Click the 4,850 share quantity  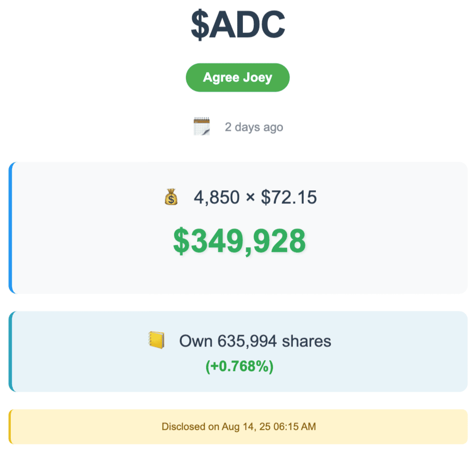tap(217, 197)
